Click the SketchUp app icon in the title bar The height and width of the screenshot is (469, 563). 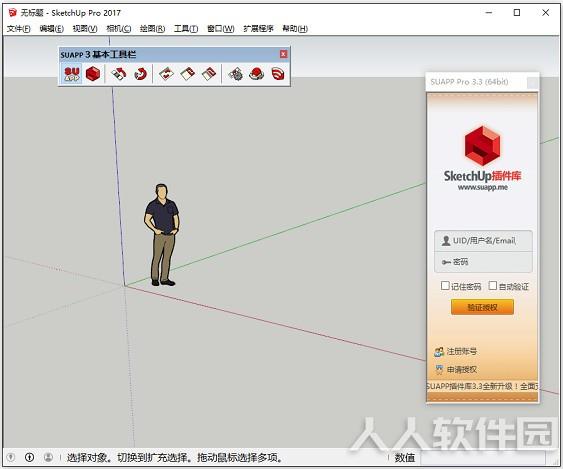13,13
